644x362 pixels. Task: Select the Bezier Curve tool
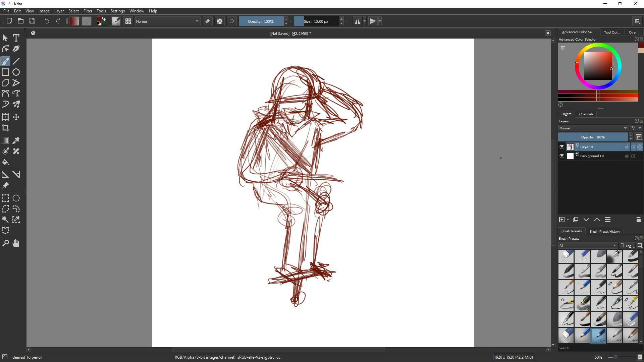[5, 94]
